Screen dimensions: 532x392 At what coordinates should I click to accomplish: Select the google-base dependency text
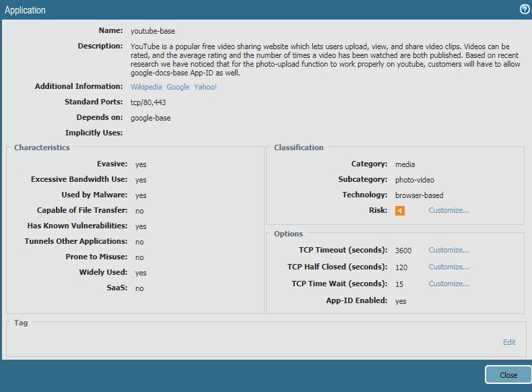(x=151, y=118)
